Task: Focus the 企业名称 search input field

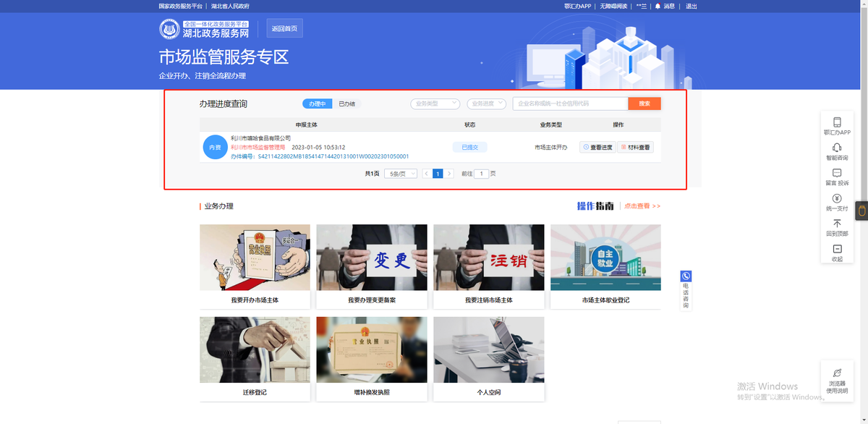Action: pyautogui.click(x=569, y=103)
